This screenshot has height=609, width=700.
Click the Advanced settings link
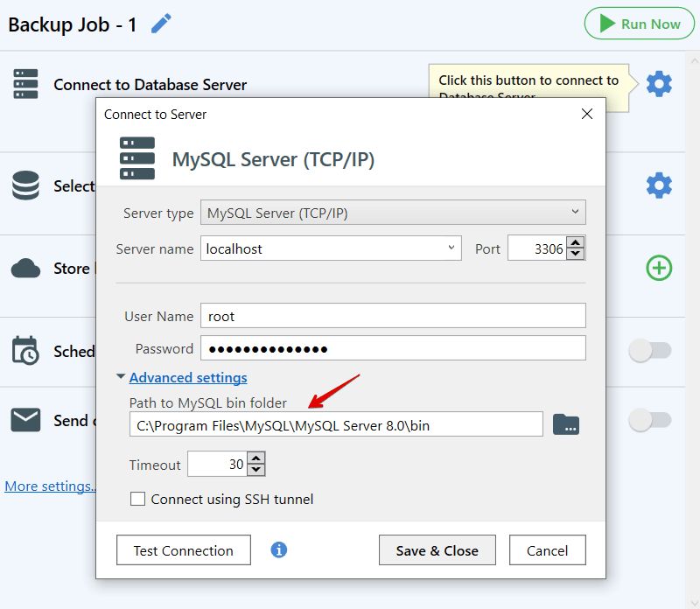point(188,378)
